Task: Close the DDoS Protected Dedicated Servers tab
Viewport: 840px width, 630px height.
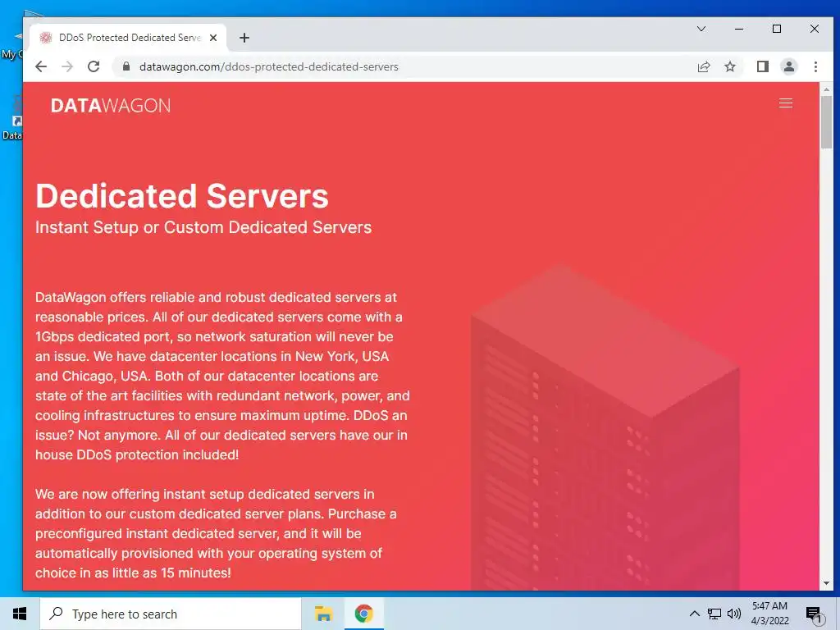Action: click(213, 38)
